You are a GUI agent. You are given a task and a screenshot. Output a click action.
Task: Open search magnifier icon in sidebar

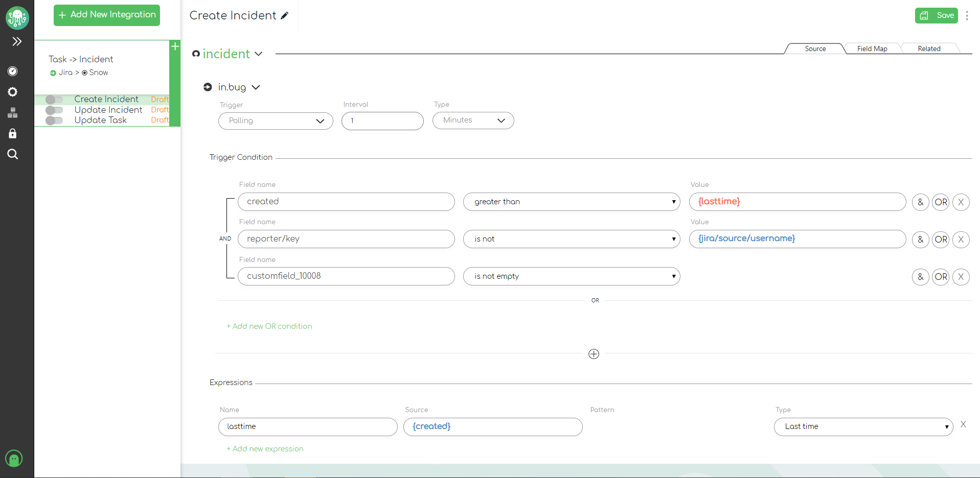coord(13,154)
